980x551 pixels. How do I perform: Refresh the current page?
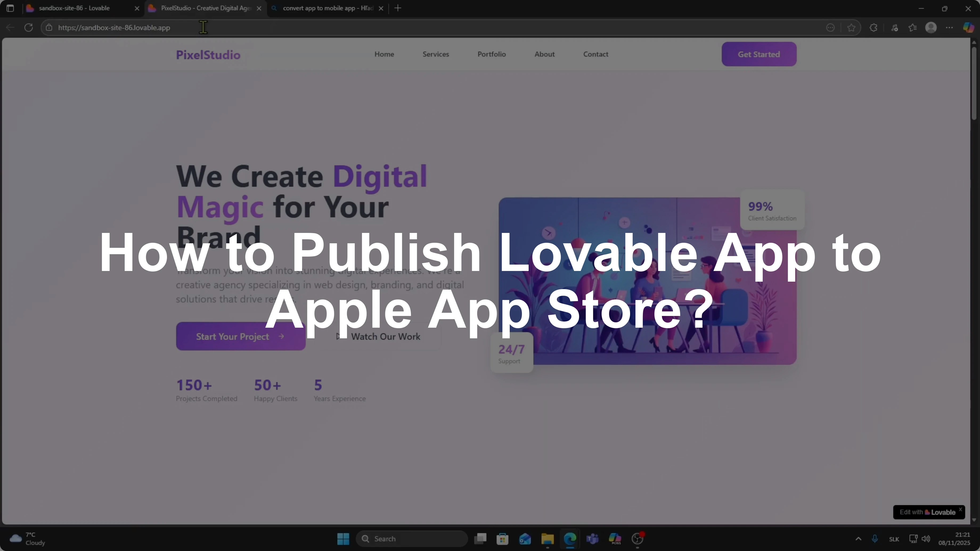tap(28, 27)
